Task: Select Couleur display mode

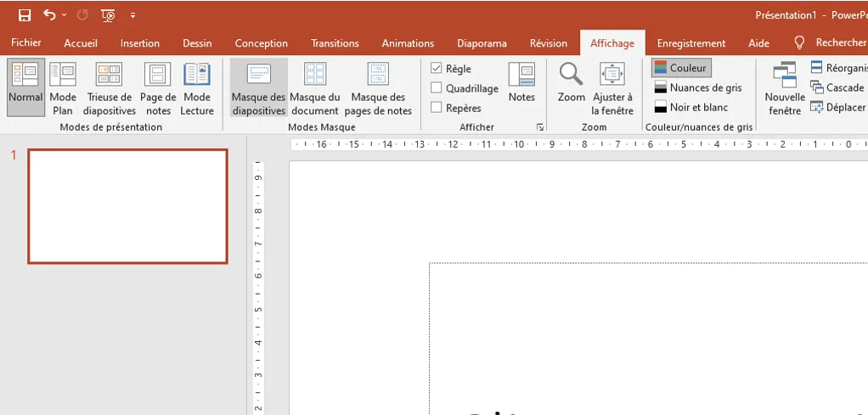Action: (x=681, y=68)
